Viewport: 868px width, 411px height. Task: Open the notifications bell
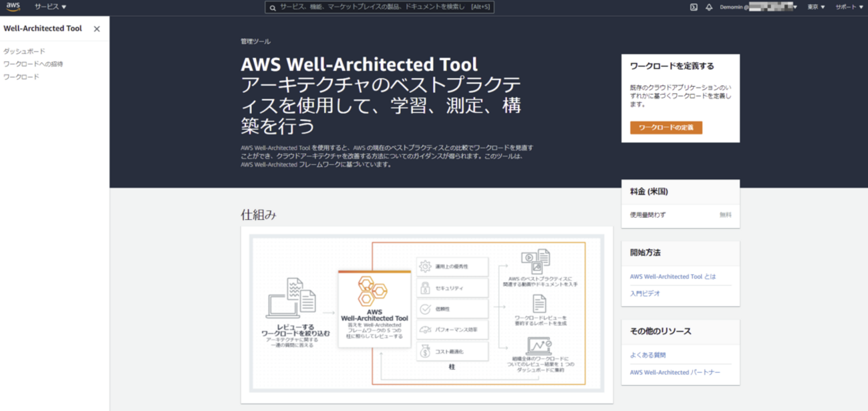coord(708,8)
